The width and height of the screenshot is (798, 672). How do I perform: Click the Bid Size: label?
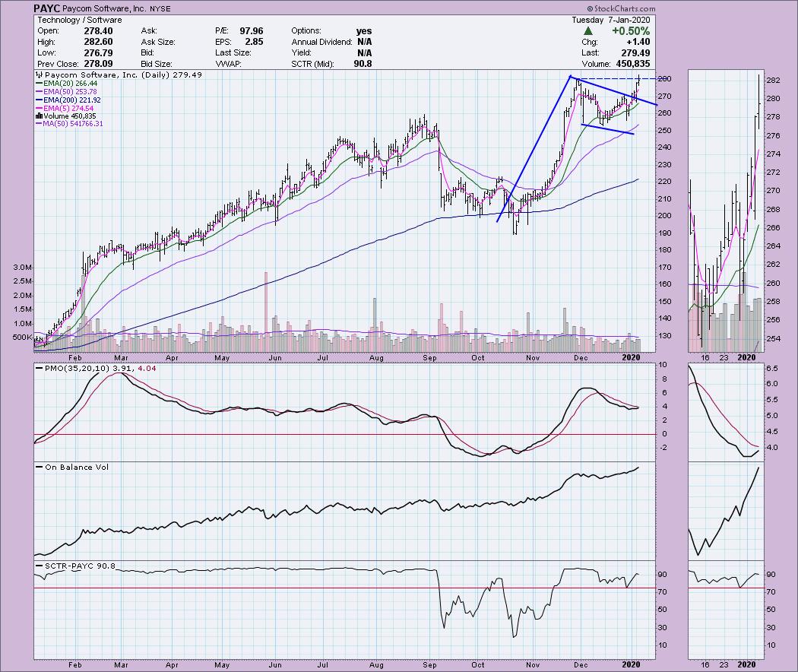point(157,64)
